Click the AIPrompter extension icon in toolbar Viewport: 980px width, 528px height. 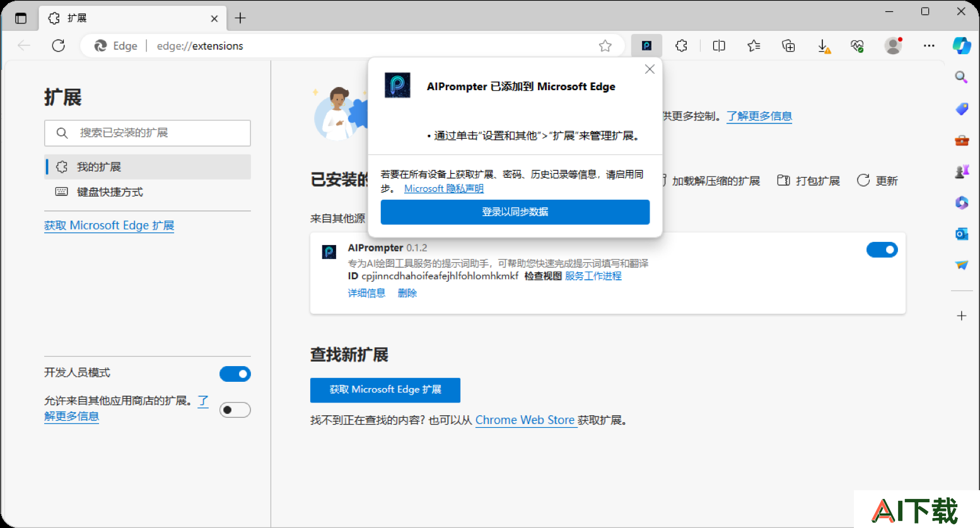646,45
